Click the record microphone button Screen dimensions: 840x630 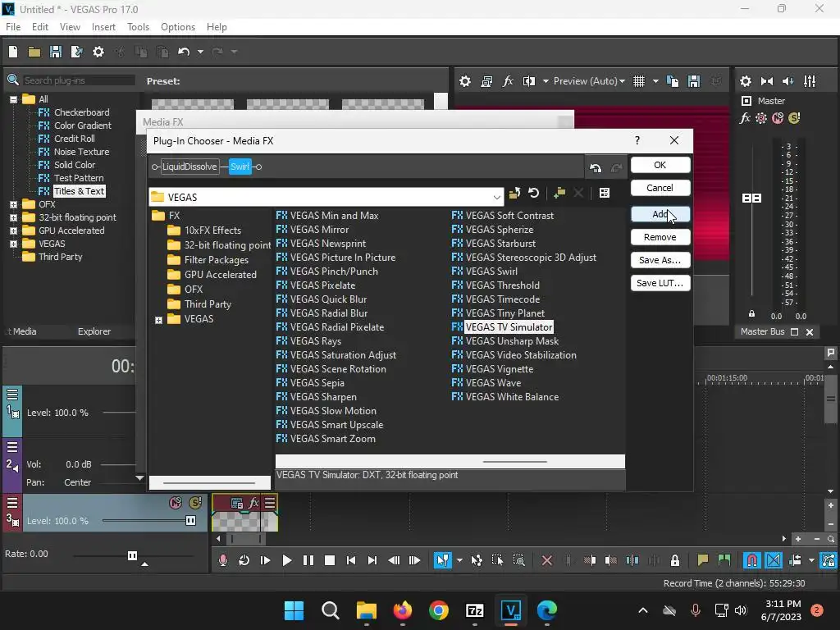pos(223,560)
